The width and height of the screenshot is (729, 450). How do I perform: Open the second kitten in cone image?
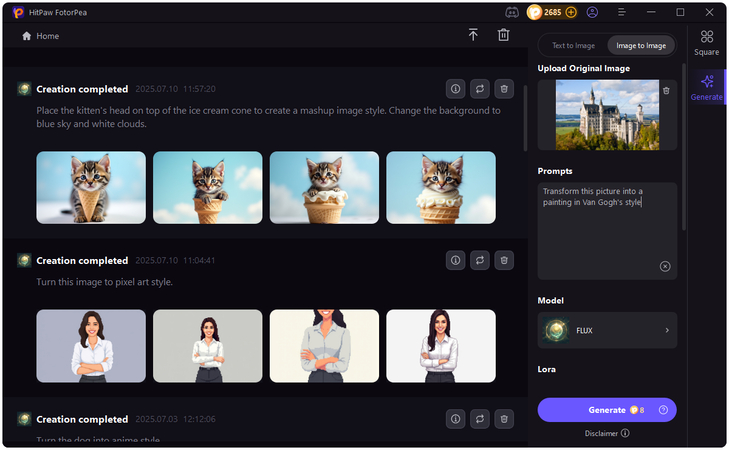[x=207, y=187]
